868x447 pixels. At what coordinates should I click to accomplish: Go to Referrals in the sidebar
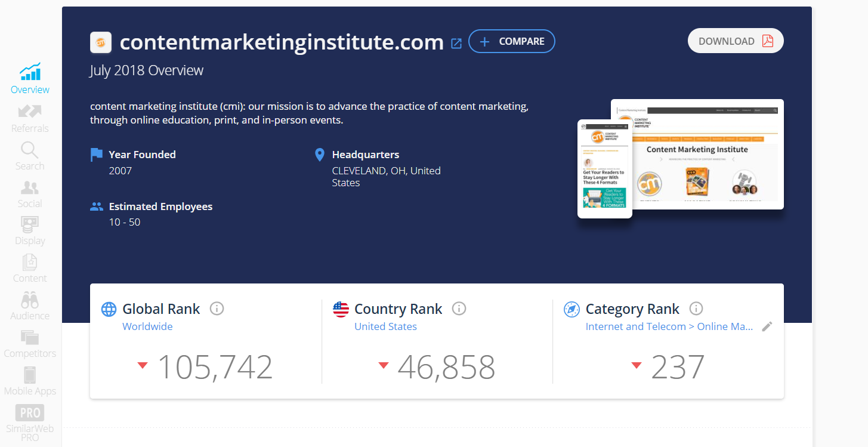point(30,118)
